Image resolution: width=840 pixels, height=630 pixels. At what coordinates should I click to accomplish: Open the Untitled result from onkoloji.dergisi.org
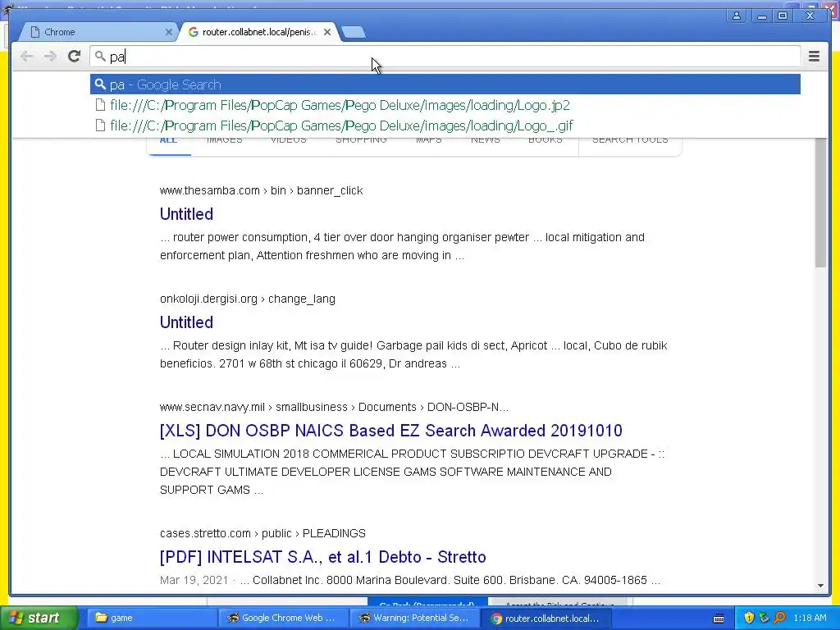coord(186,322)
